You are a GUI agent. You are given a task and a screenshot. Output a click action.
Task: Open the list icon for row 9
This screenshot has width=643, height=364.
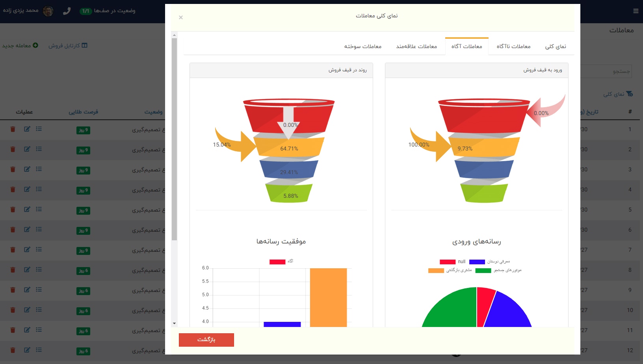pos(39,290)
